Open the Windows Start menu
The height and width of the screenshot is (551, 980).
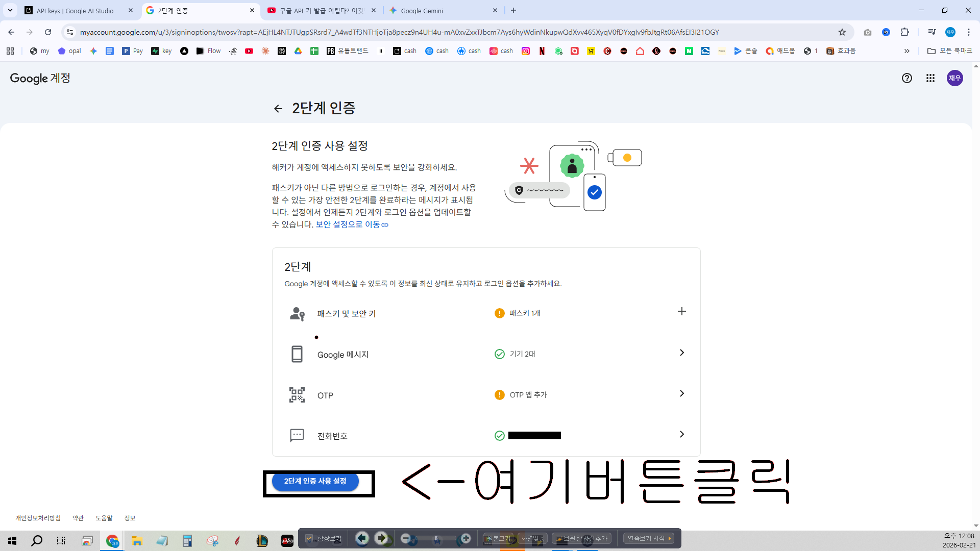click(x=12, y=541)
